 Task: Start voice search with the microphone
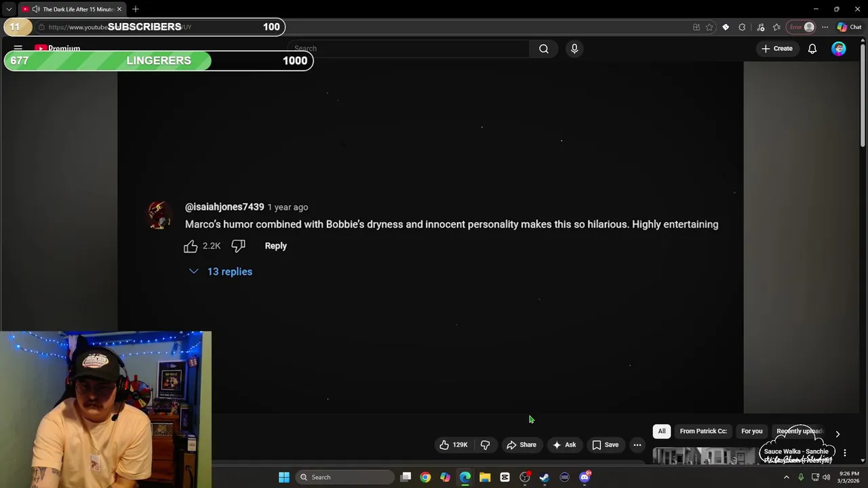tap(574, 49)
